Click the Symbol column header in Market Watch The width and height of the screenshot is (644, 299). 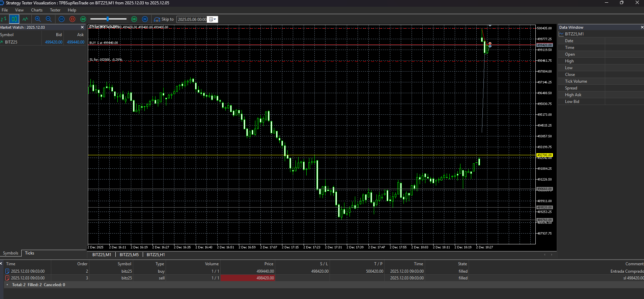click(7, 35)
